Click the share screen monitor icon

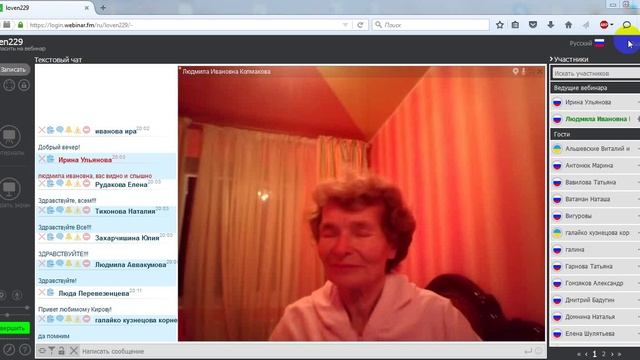point(9,188)
